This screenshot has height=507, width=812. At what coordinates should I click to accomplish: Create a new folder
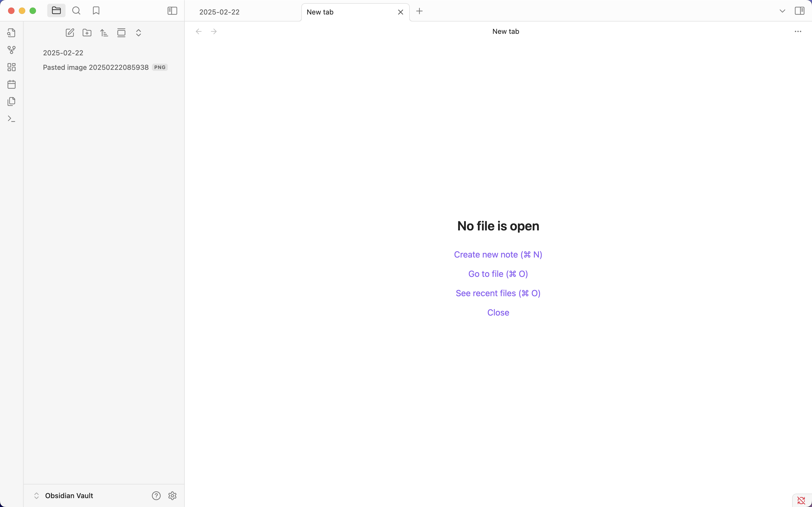[x=87, y=33]
